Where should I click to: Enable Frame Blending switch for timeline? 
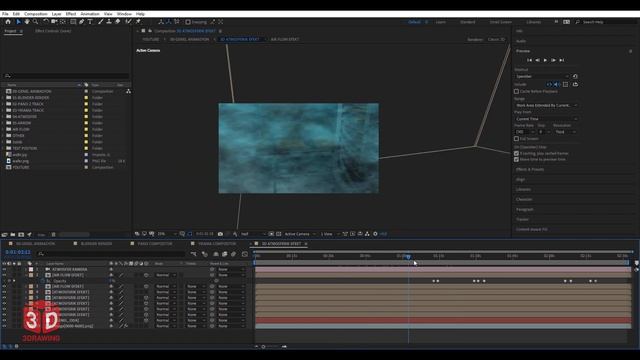[224, 254]
